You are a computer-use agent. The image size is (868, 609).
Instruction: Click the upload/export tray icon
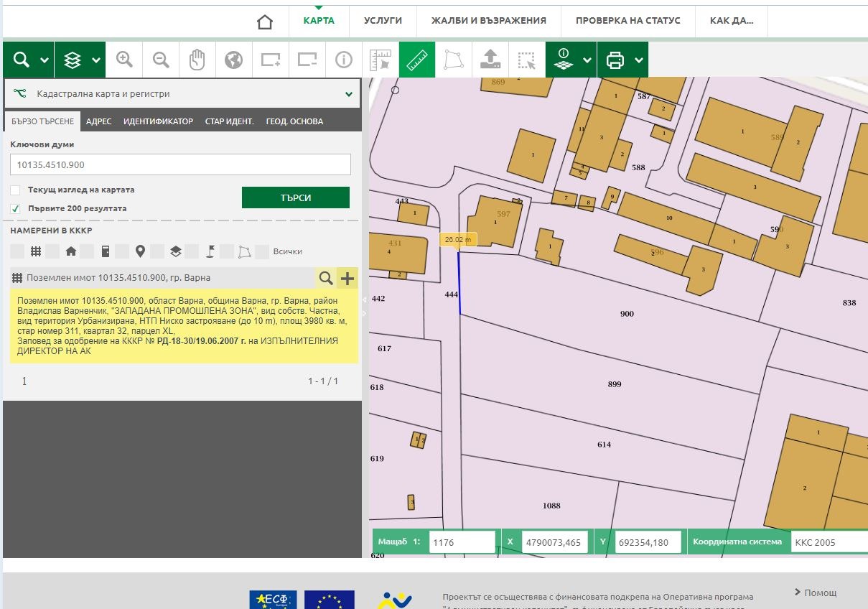pyautogui.click(x=490, y=60)
